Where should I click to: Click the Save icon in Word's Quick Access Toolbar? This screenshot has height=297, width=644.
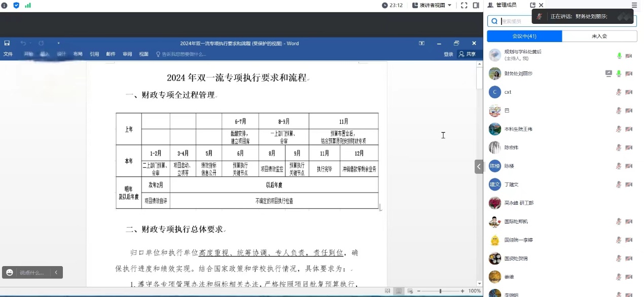tap(7, 43)
